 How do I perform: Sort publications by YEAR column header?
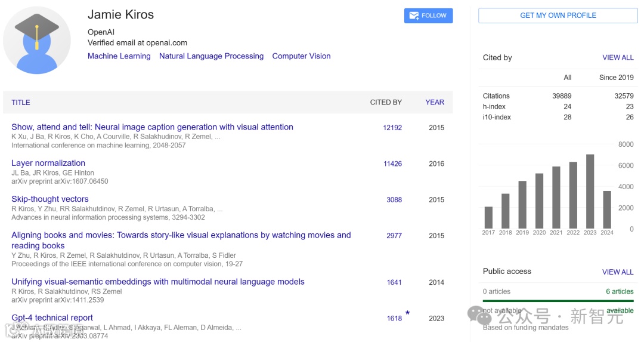point(435,103)
